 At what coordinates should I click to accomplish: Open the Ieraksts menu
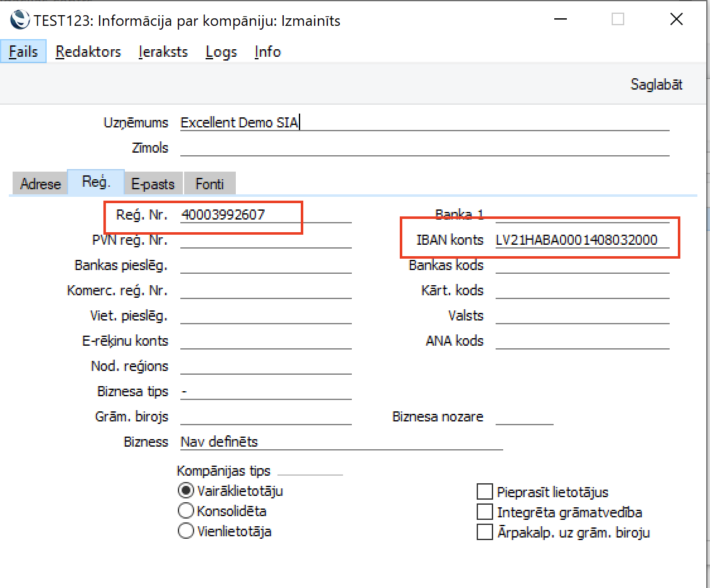coord(163,52)
